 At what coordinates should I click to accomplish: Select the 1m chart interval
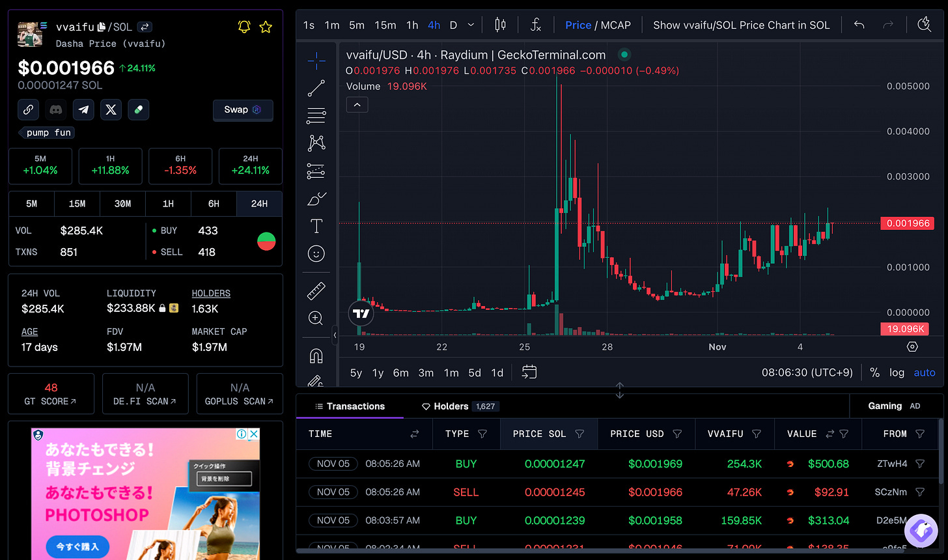click(x=332, y=25)
